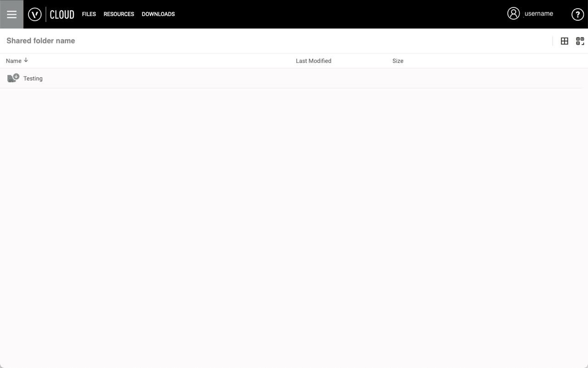The image size is (588, 368).
Task: Sort the list by Size column
Action: [397, 61]
